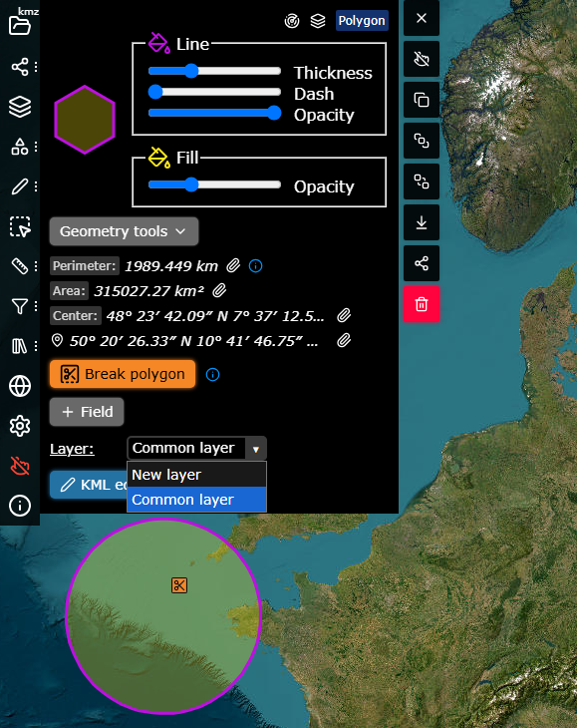Click the radar target icon in panel header
The image size is (577, 728).
[292, 21]
